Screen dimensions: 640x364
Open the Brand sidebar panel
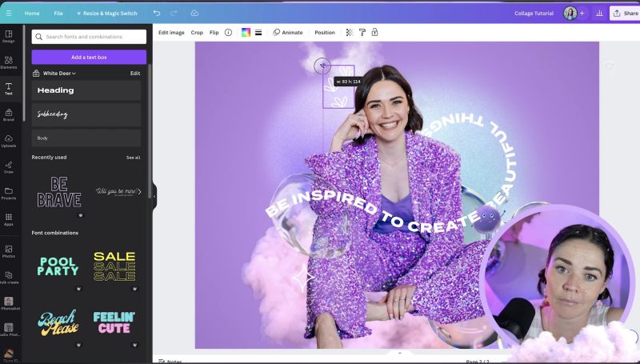point(9,114)
